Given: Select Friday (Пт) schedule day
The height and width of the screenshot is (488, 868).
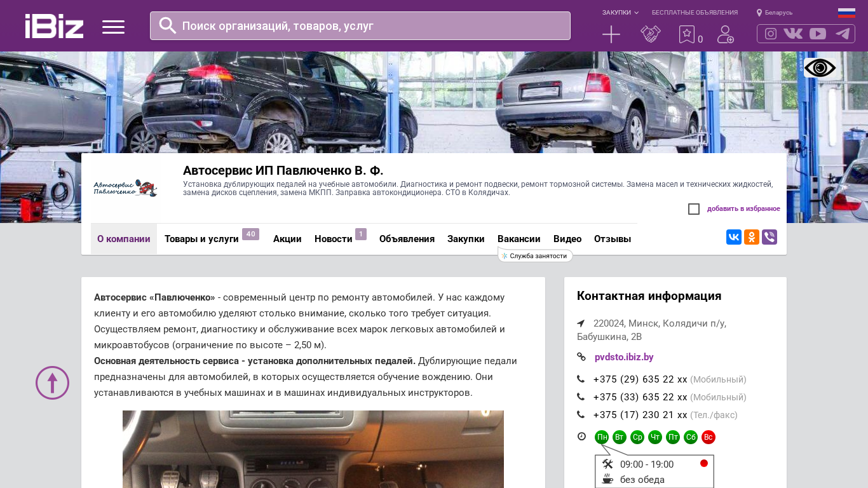Looking at the screenshot, I should point(673,437).
